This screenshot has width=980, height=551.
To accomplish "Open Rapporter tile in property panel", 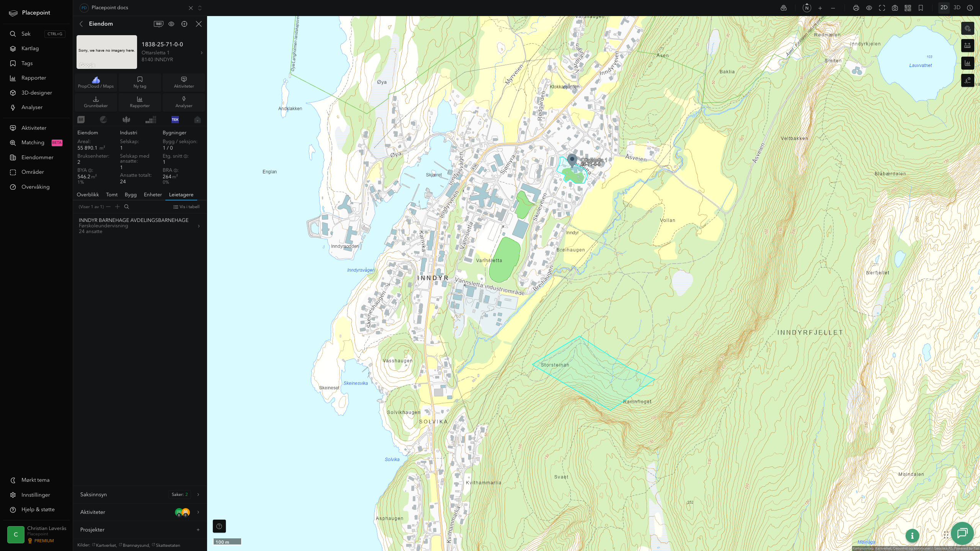I will pyautogui.click(x=140, y=102).
